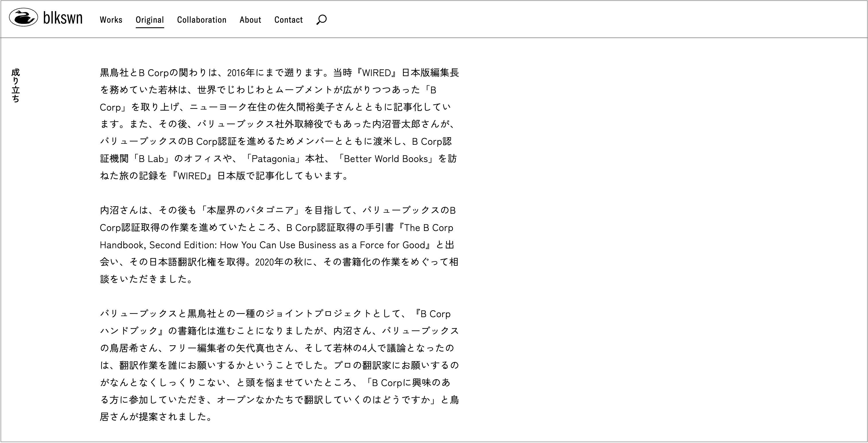Go to the Collaboration page

click(x=201, y=20)
